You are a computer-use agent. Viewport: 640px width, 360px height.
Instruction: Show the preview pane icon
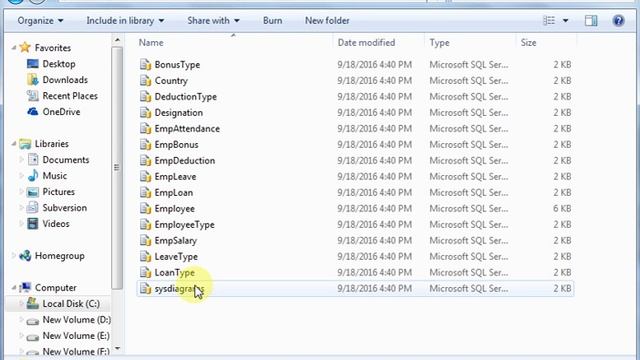(x=591, y=20)
